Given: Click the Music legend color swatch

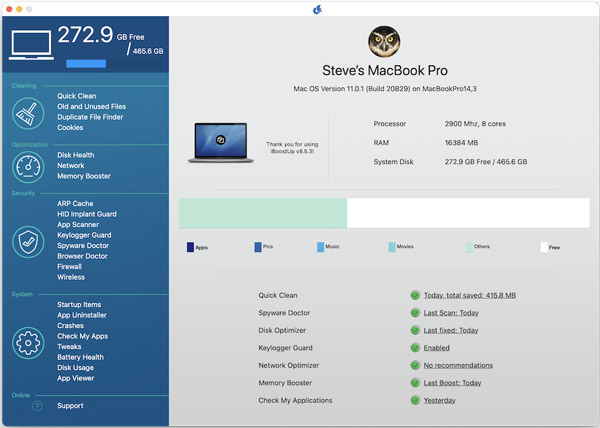Looking at the screenshot, I should pos(320,247).
